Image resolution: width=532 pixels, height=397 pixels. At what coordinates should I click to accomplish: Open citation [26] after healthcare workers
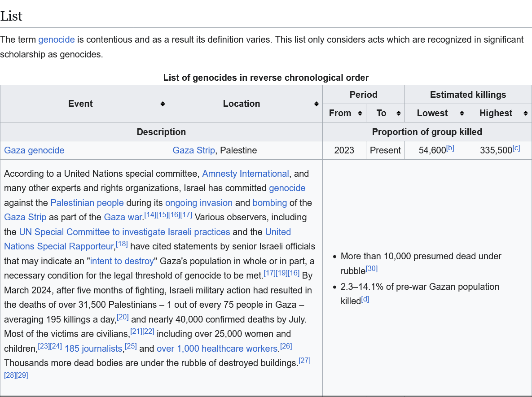pos(286,346)
